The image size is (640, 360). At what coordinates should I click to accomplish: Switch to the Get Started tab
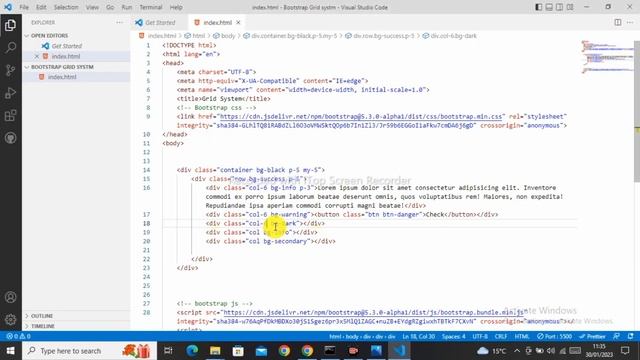pos(160,22)
